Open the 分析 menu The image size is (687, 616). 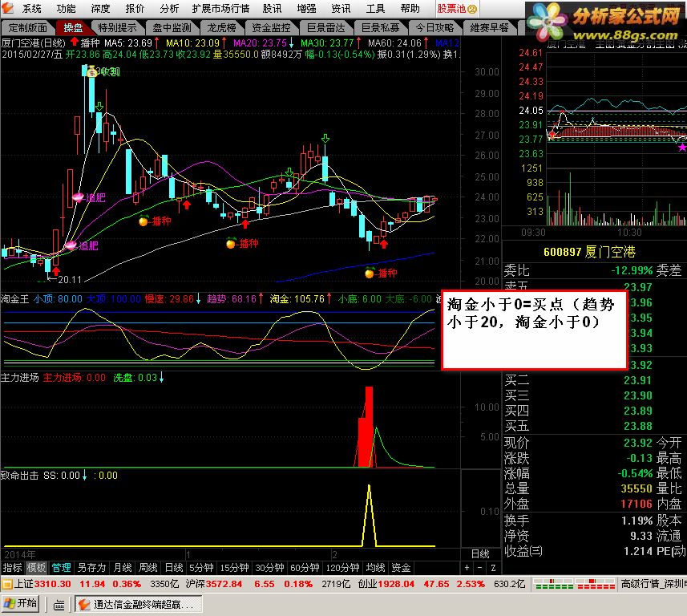[x=169, y=8]
